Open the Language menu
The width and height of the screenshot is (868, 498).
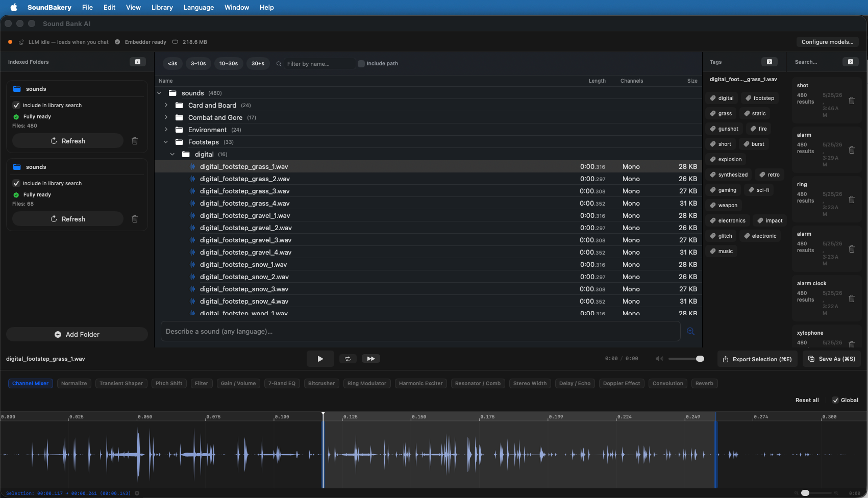[199, 7]
